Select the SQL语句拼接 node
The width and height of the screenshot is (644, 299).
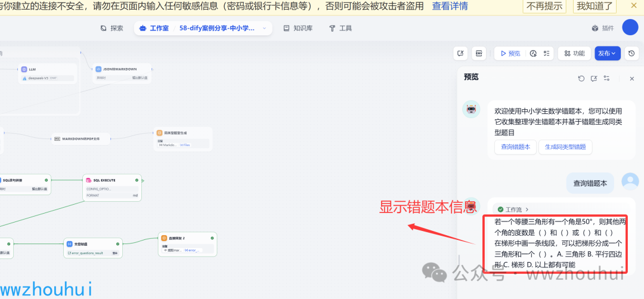point(24,184)
